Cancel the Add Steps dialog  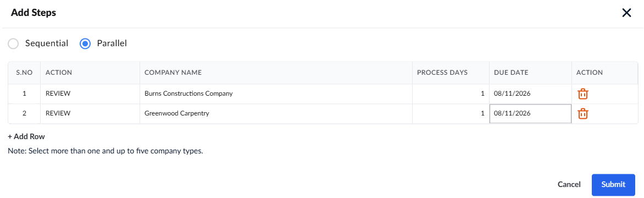coord(569,184)
